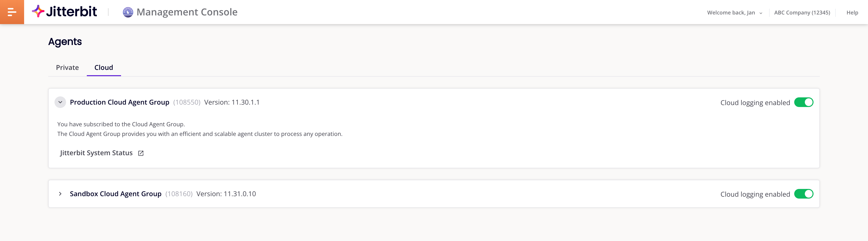The height and width of the screenshot is (241, 868).
Task: Open the orange hamburger navigation menu
Action: coord(12,12)
